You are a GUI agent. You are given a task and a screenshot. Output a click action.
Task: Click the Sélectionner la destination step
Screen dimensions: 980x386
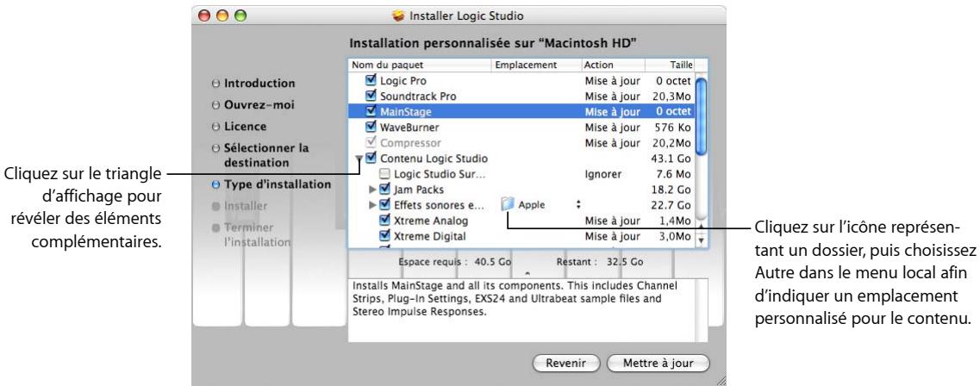[x=266, y=156]
